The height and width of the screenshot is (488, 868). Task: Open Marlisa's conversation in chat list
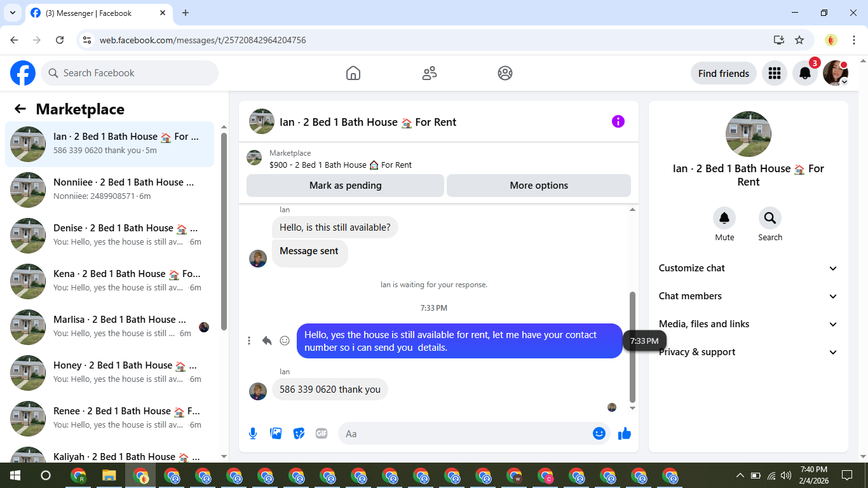point(110,327)
